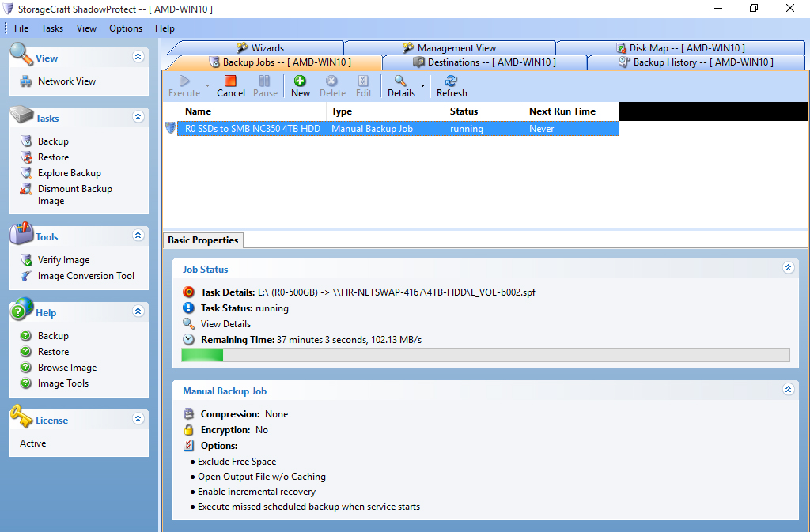The image size is (810, 532).
Task: Click the Compression icon in Manual Backup Job
Action: pyautogui.click(x=188, y=414)
